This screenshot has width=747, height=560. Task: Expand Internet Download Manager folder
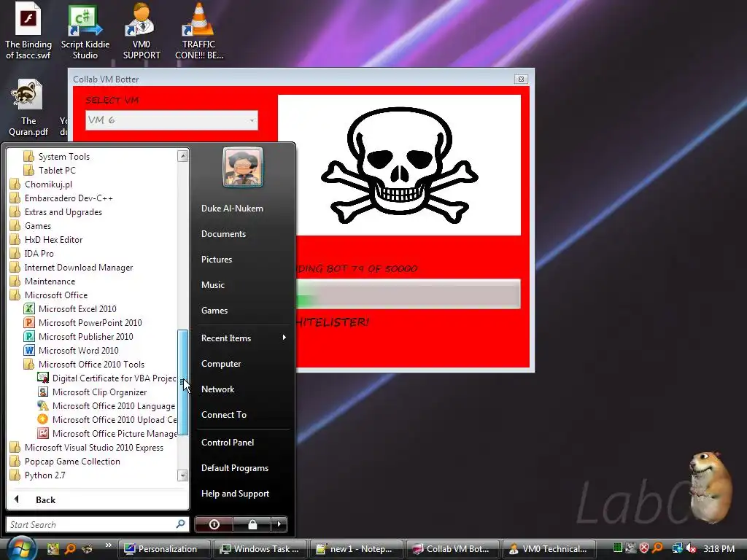point(71,268)
